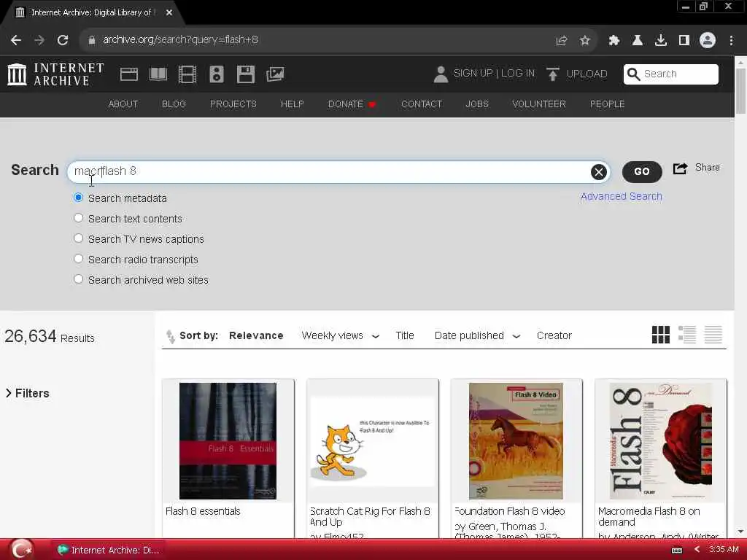Select Search archived web sites option

[x=79, y=279]
